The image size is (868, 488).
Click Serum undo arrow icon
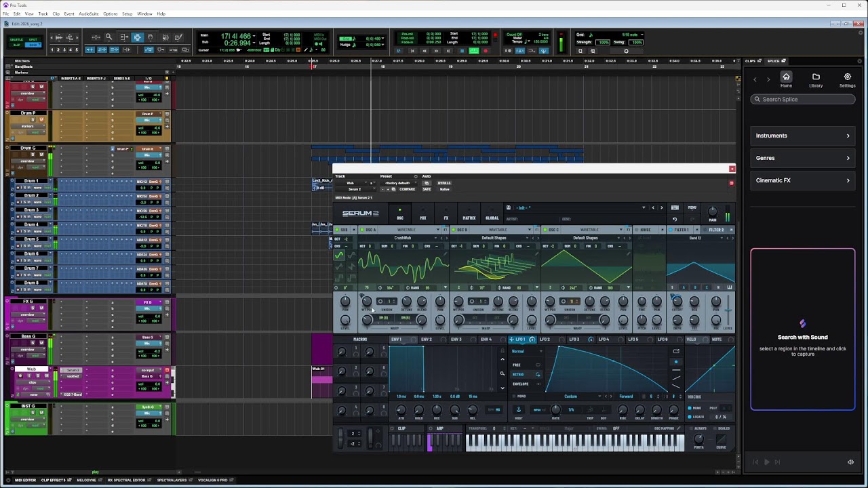675,219
